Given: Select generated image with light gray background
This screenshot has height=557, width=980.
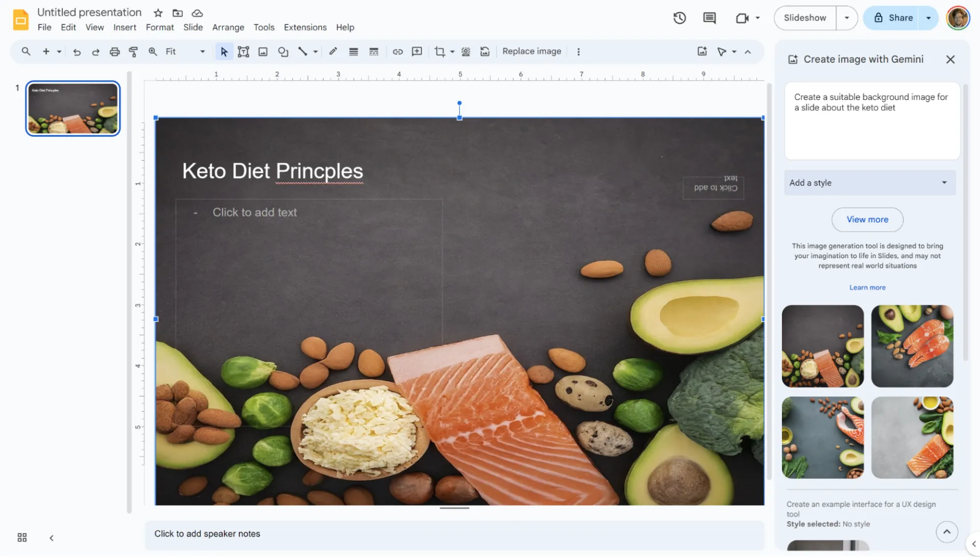Looking at the screenshot, I should point(912,438).
